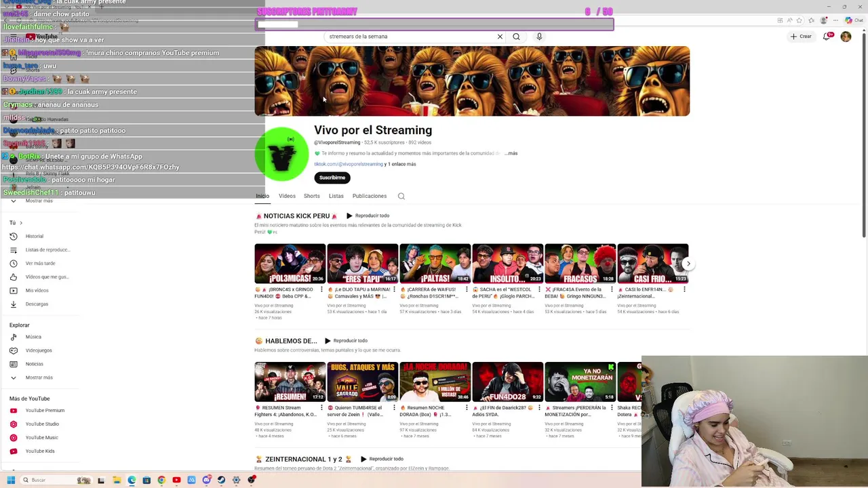Open the tiktok.com/@vivoporelstreaming link
The width and height of the screenshot is (868, 488).
point(349,164)
